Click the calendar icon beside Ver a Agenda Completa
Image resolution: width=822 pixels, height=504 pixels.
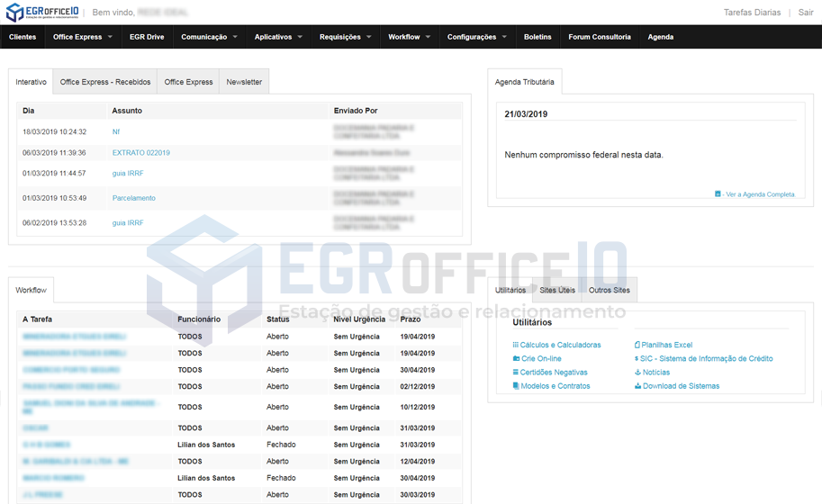[x=718, y=193]
